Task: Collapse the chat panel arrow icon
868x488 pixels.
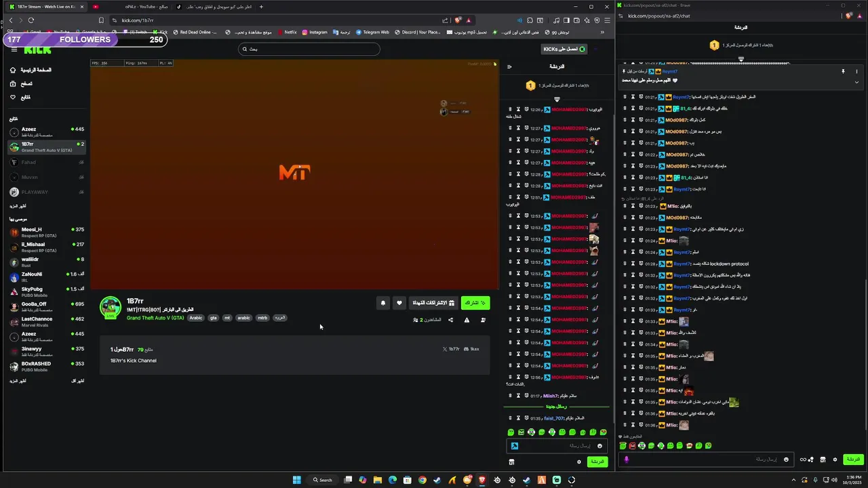Action: 509,66
